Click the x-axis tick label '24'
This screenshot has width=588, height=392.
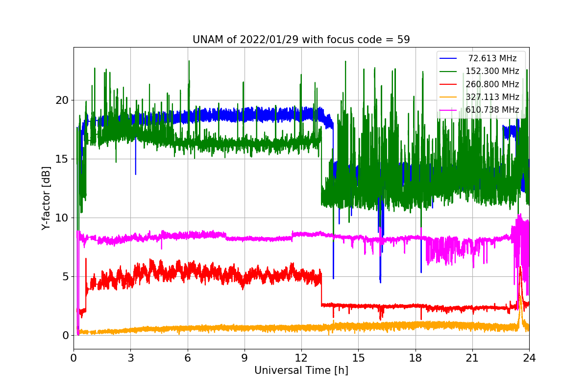coord(529,358)
